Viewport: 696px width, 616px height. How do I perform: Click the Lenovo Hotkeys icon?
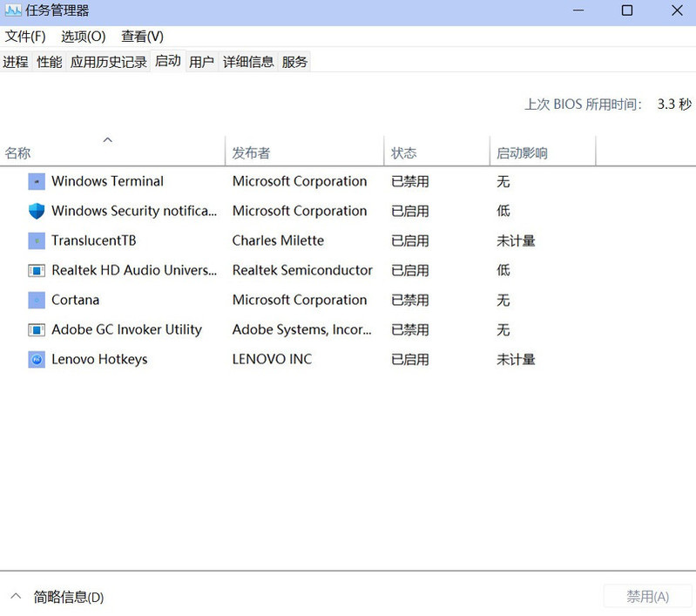tap(36, 359)
